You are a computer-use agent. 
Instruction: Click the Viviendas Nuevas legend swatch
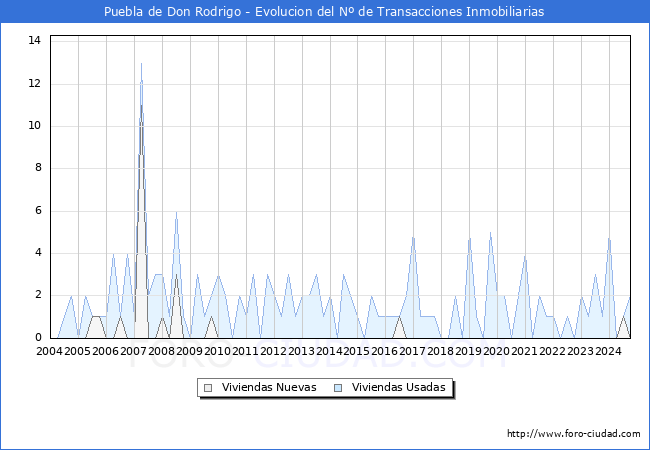tap(208, 388)
